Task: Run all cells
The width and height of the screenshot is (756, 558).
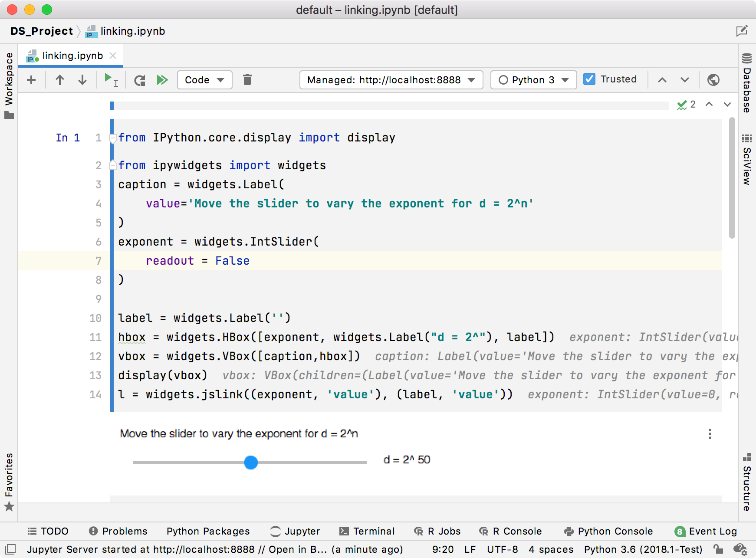Action: [x=162, y=80]
